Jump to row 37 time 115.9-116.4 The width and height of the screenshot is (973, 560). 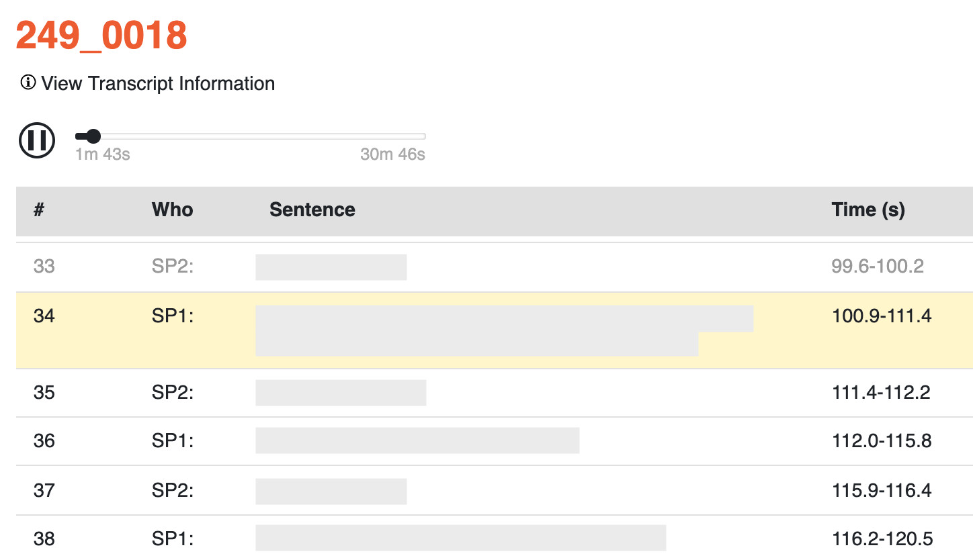tap(881, 489)
